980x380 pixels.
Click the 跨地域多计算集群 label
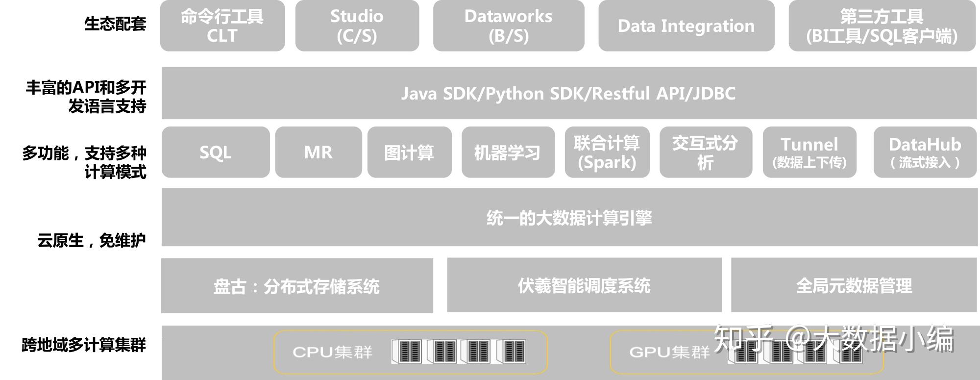click(84, 345)
